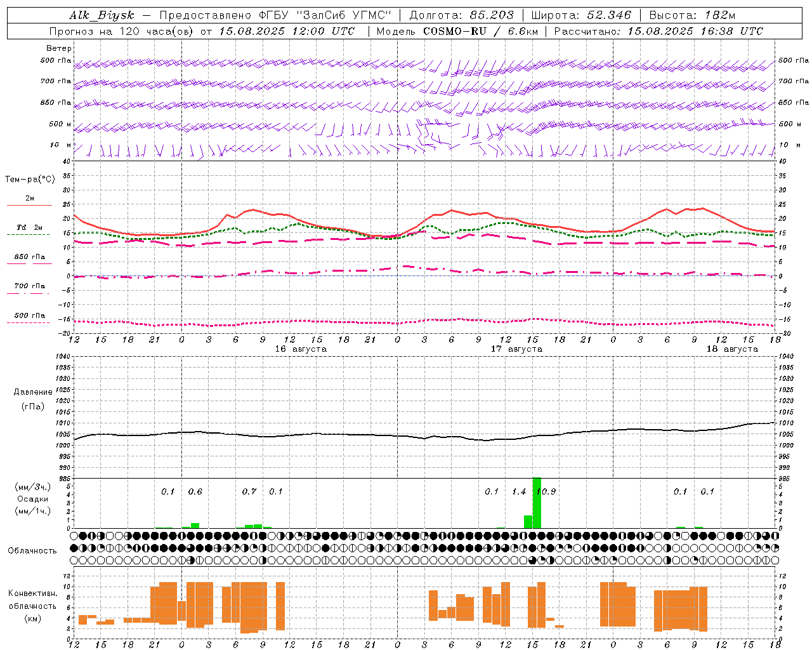Click the "Тем-ра(°C)" temperature panel label
The image size is (812, 650).
[x=30, y=180]
